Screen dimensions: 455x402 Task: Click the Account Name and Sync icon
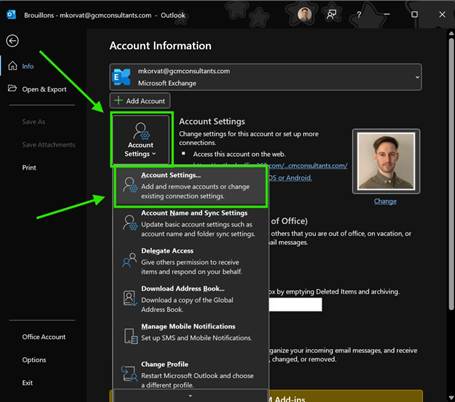[x=129, y=223]
